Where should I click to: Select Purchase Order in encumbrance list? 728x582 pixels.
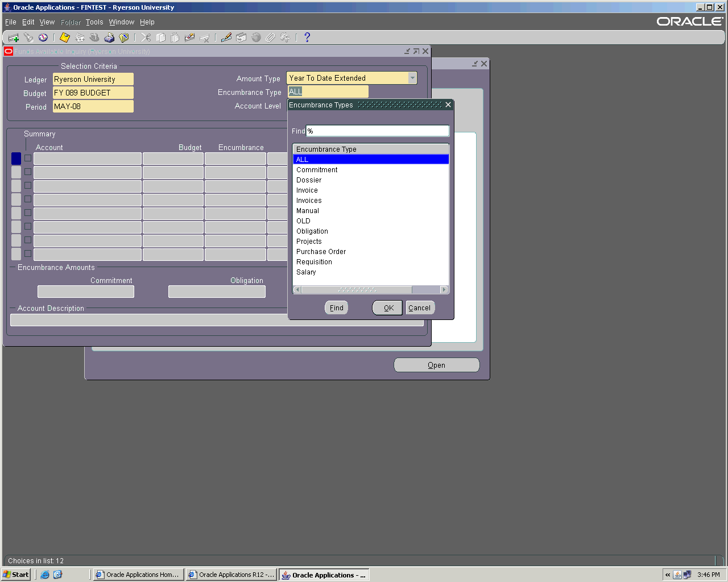(x=321, y=252)
